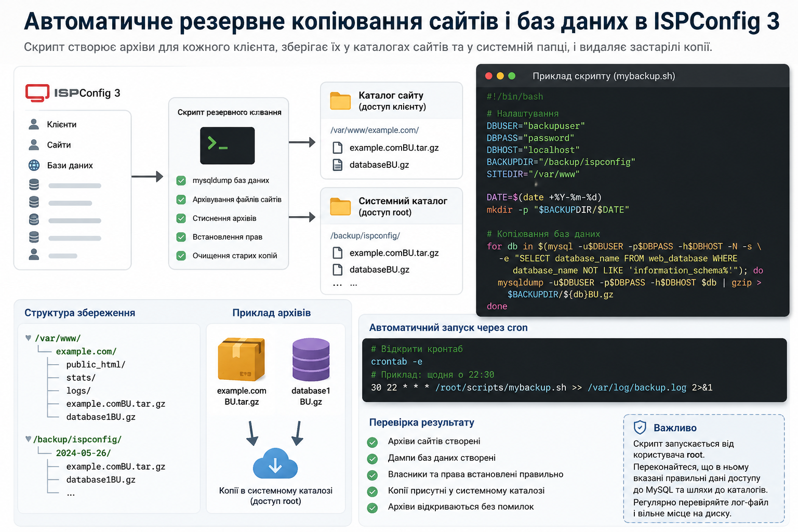Screen dimensions: 798x532
Task: Click check mark beside Архіви відкриваються без помилок
Action: (372, 508)
